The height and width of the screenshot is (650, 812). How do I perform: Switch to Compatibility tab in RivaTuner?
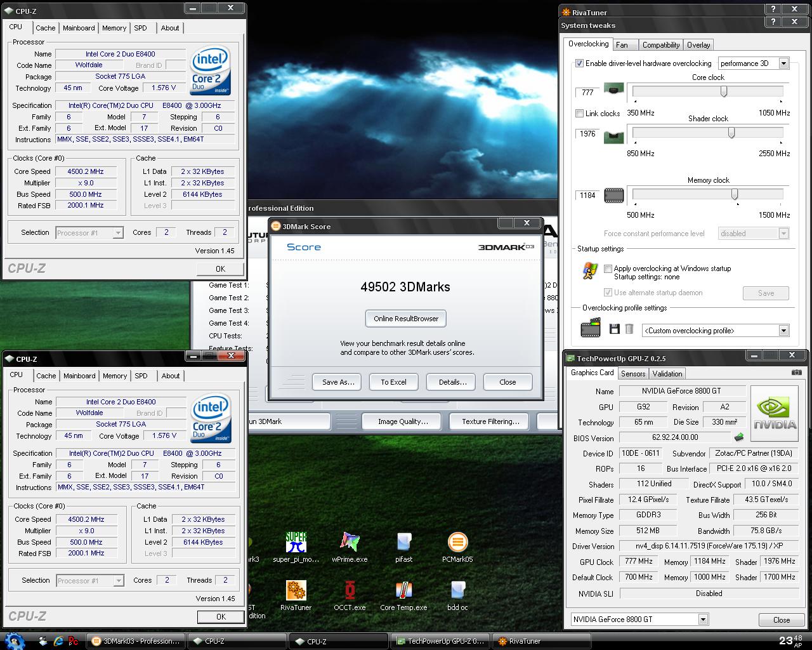tap(661, 45)
